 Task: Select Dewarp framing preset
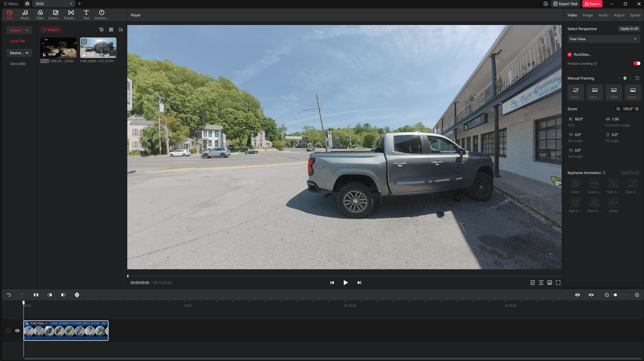coord(633,92)
